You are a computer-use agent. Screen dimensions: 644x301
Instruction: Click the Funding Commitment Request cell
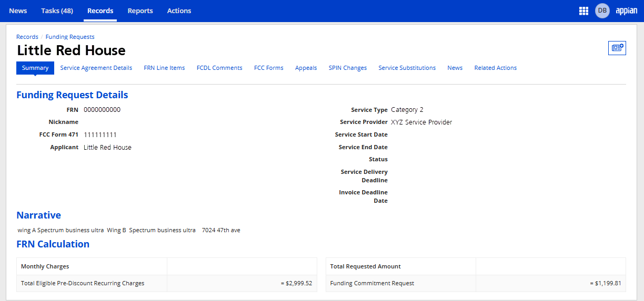point(401,284)
